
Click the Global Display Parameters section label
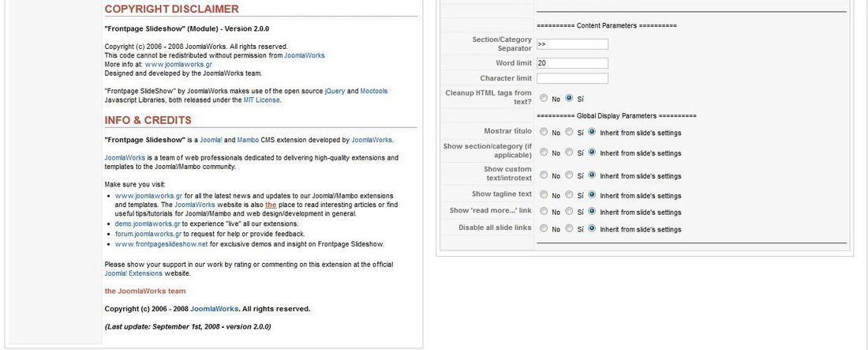[x=617, y=116]
